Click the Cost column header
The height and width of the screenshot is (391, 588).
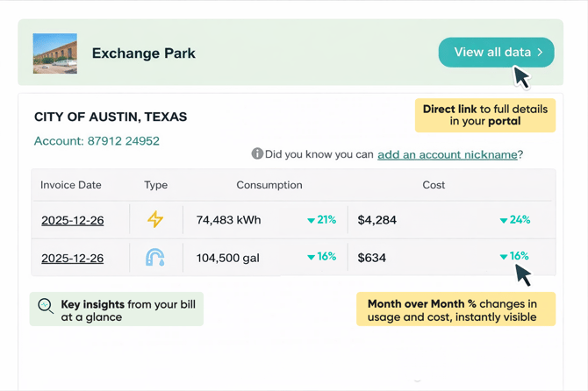coord(434,185)
